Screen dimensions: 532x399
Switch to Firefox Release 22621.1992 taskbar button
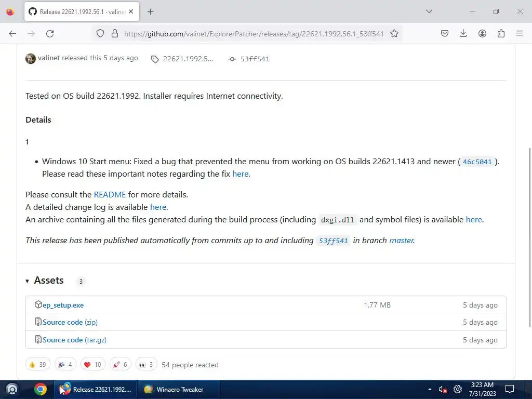click(x=96, y=390)
